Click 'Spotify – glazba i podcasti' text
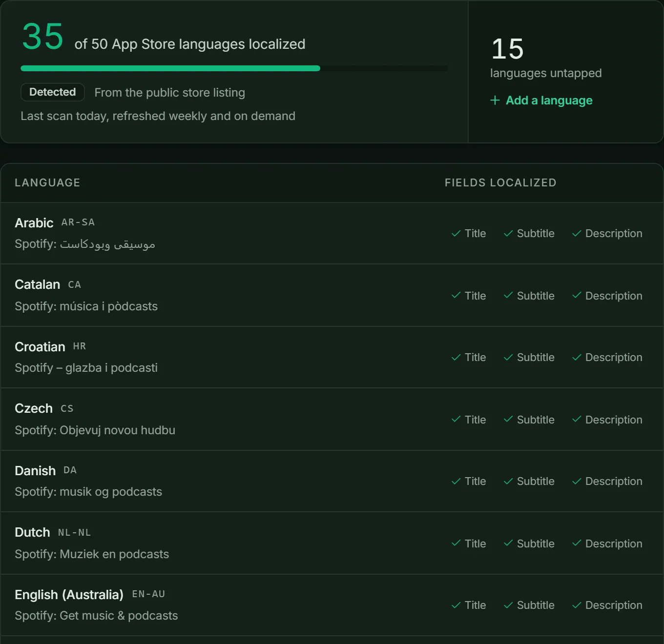The width and height of the screenshot is (664, 644). click(x=86, y=368)
